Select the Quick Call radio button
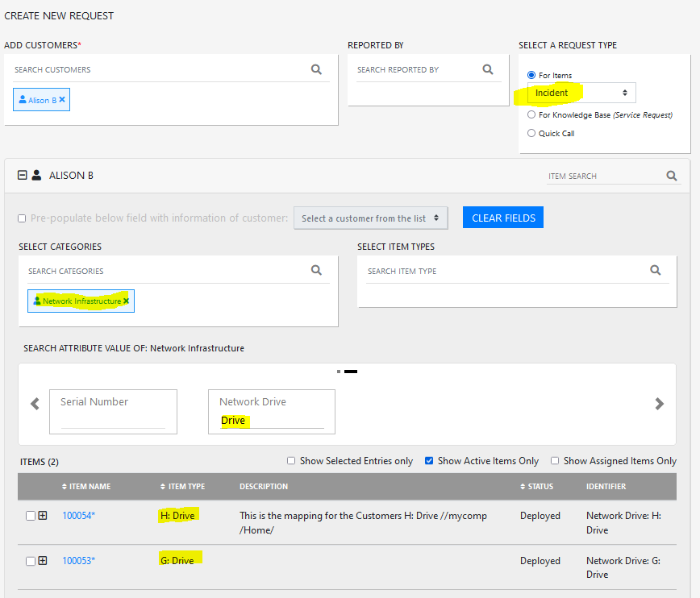700x598 pixels. [x=531, y=133]
